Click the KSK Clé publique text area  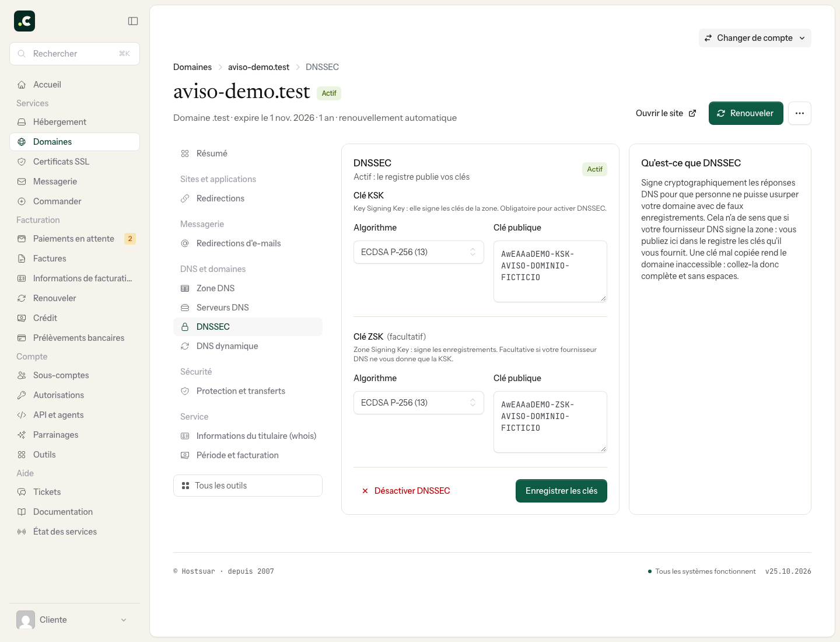550,271
